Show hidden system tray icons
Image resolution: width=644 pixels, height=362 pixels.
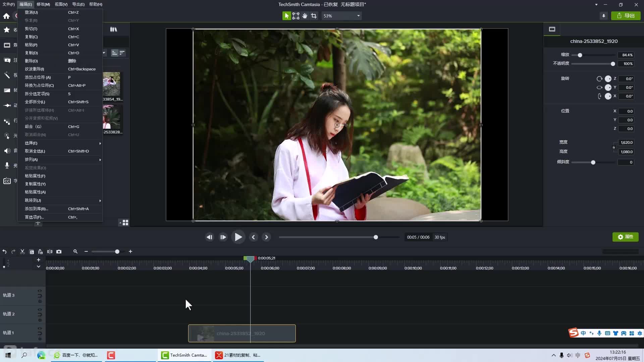click(x=553, y=355)
